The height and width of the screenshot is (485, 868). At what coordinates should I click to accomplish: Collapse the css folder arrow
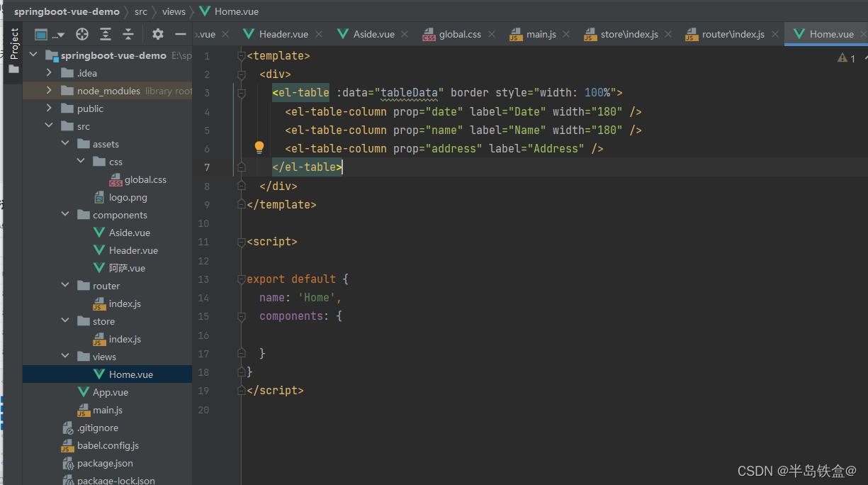pos(81,162)
